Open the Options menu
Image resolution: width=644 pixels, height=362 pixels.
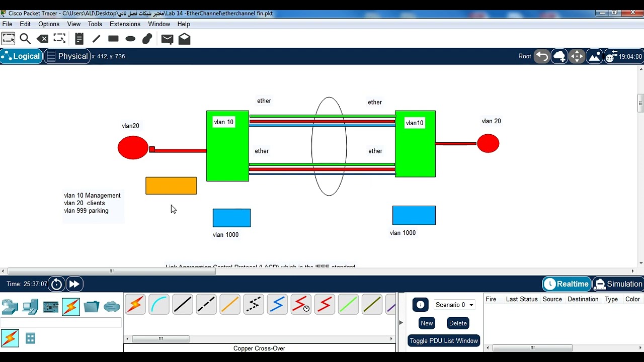coord(49,24)
